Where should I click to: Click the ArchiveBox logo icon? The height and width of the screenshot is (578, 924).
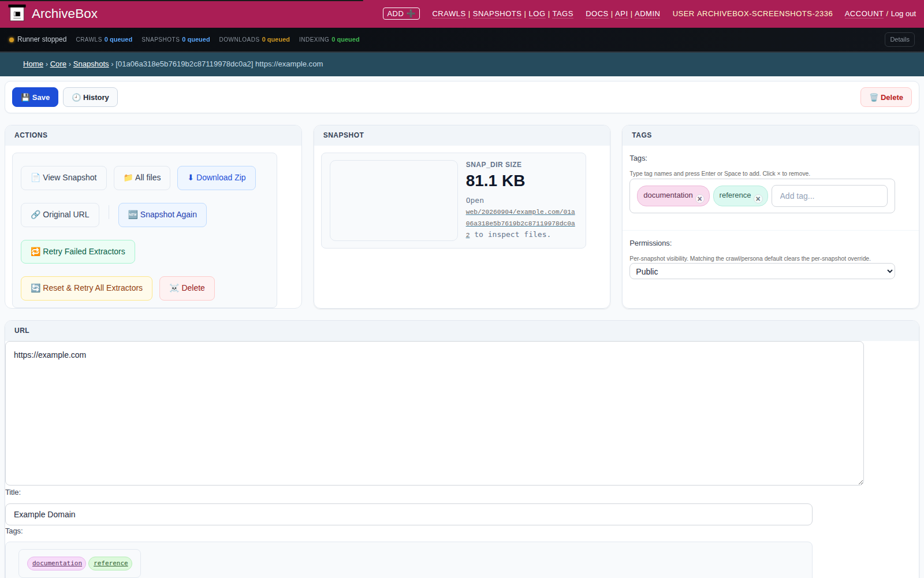click(x=17, y=13)
